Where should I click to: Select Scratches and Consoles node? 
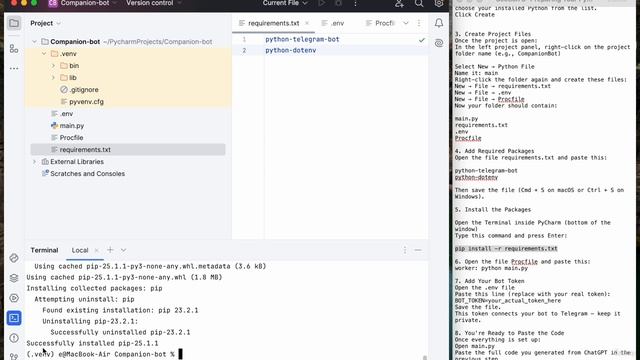click(83, 174)
